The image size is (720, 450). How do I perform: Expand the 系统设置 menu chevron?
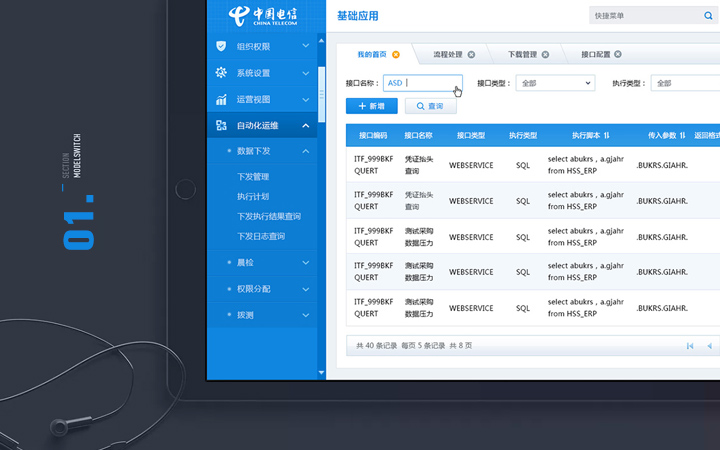pyautogui.click(x=305, y=73)
